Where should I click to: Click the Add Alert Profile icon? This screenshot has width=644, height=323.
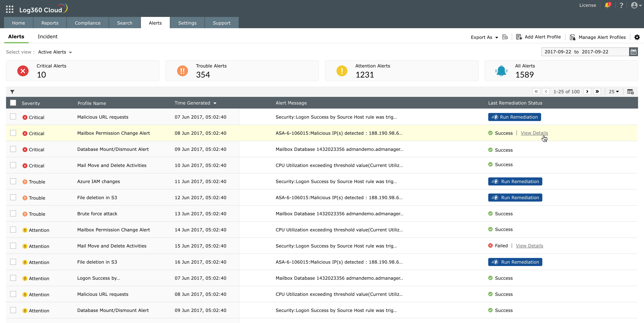tap(519, 37)
